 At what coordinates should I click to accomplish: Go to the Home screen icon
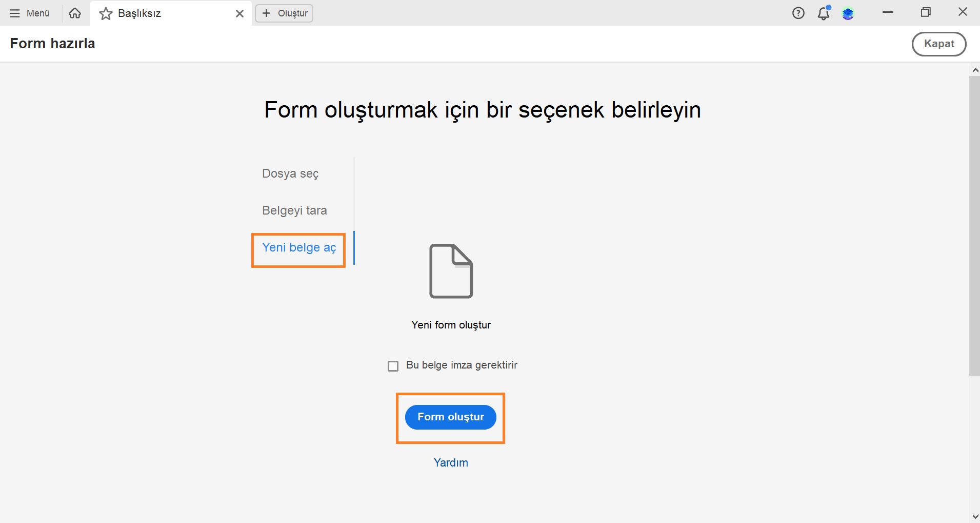click(75, 13)
